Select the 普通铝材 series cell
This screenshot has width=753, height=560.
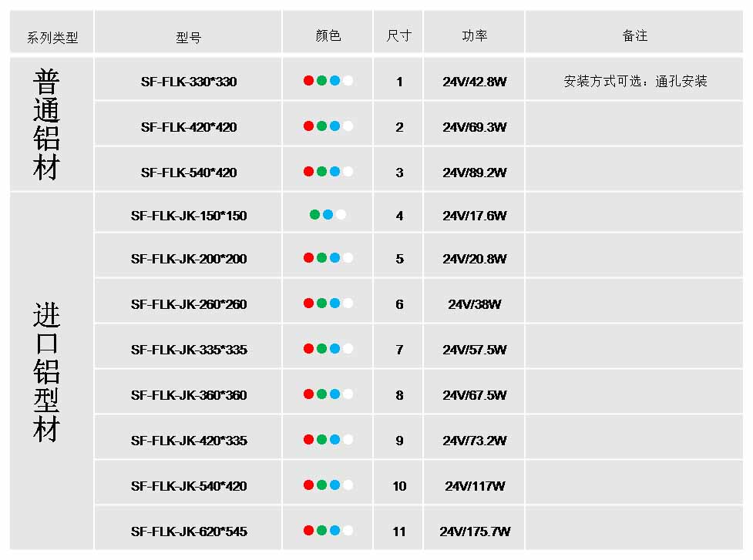click(x=47, y=124)
